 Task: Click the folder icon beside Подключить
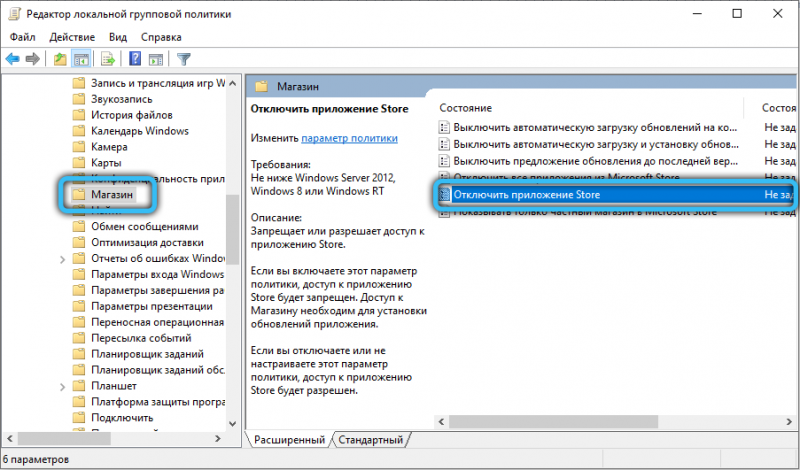click(x=79, y=417)
